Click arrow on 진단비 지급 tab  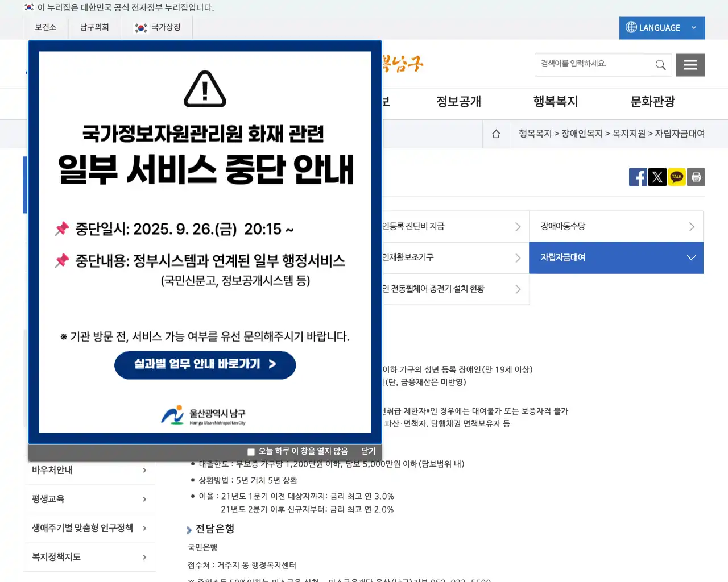click(x=518, y=227)
